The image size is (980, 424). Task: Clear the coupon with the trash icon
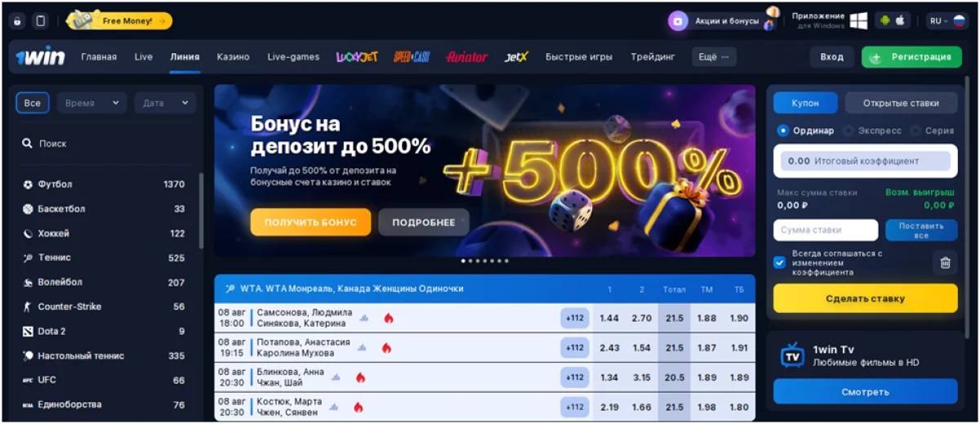945,262
